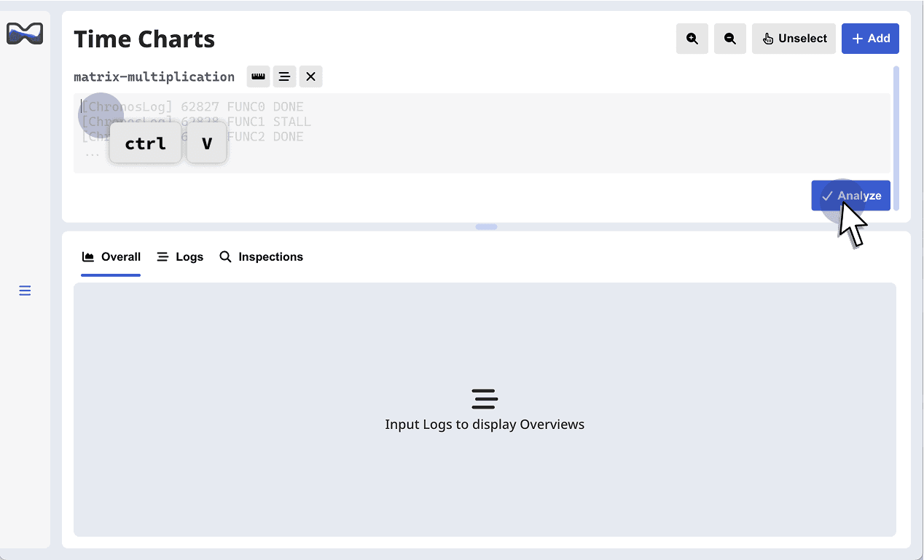Switch to the Overall tab
This screenshot has height=560, width=924.
coord(111,257)
